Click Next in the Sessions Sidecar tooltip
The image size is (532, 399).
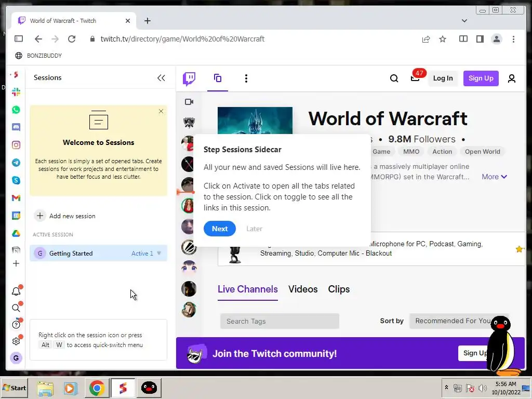coord(220,229)
